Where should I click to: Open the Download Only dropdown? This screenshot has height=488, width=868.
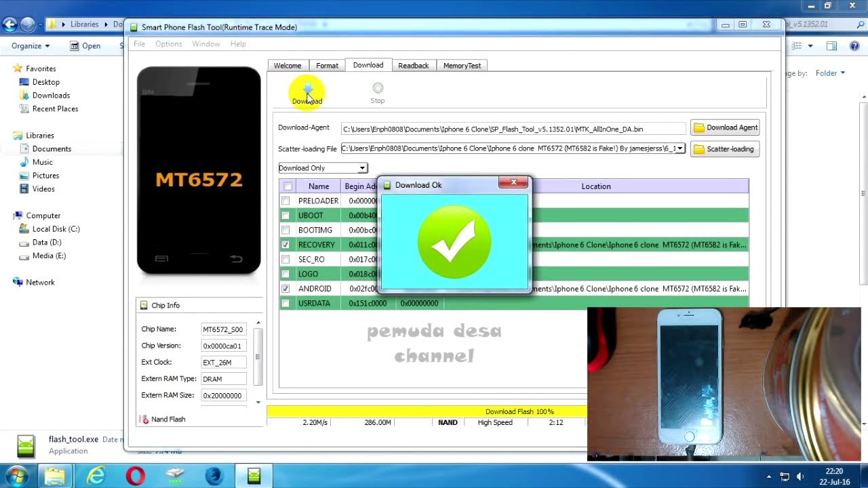(323, 168)
